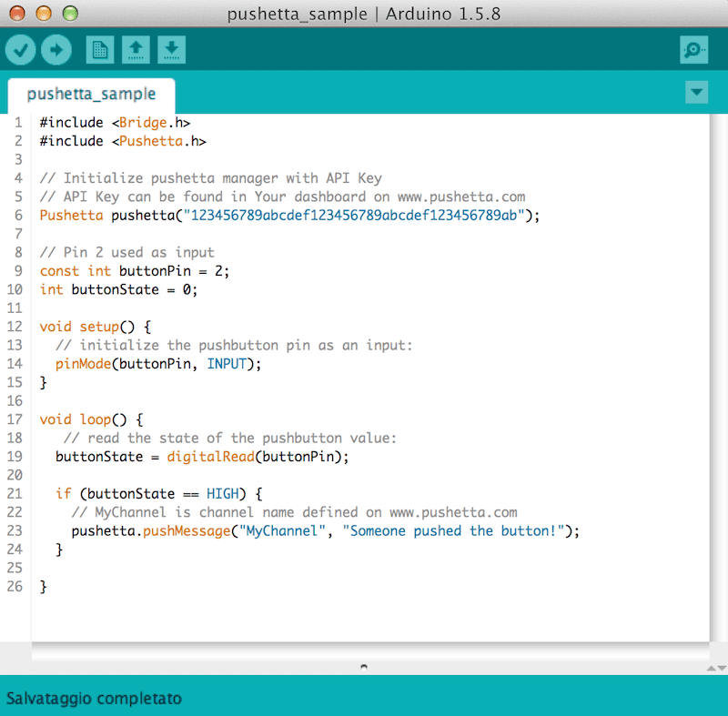Image resolution: width=728 pixels, height=716 pixels.
Task: Click the red close window button
Action: 17,14
